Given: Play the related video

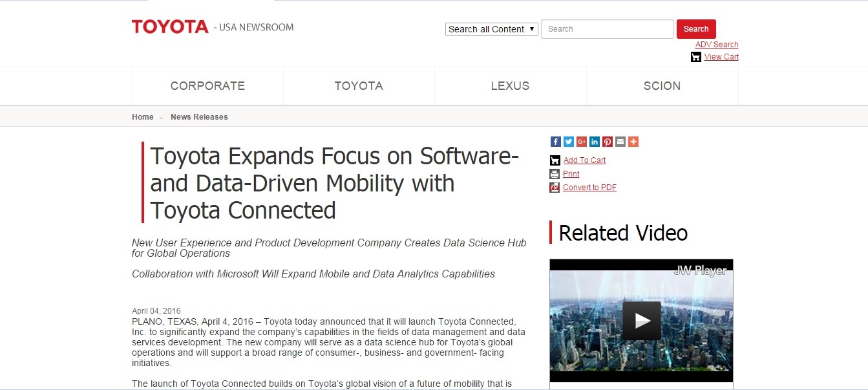Looking at the screenshot, I should pyautogui.click(x=641, y=320).
